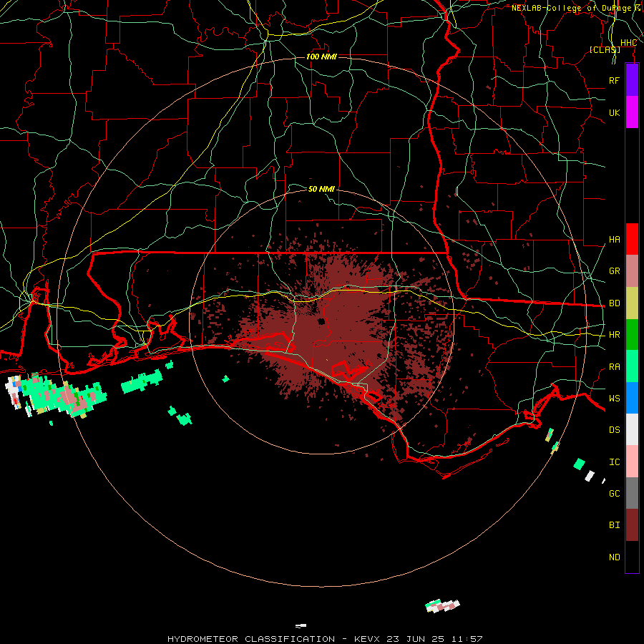Click the "HA" legend label
This screenshot has width=644, height=644.
[x=614, y=240]
